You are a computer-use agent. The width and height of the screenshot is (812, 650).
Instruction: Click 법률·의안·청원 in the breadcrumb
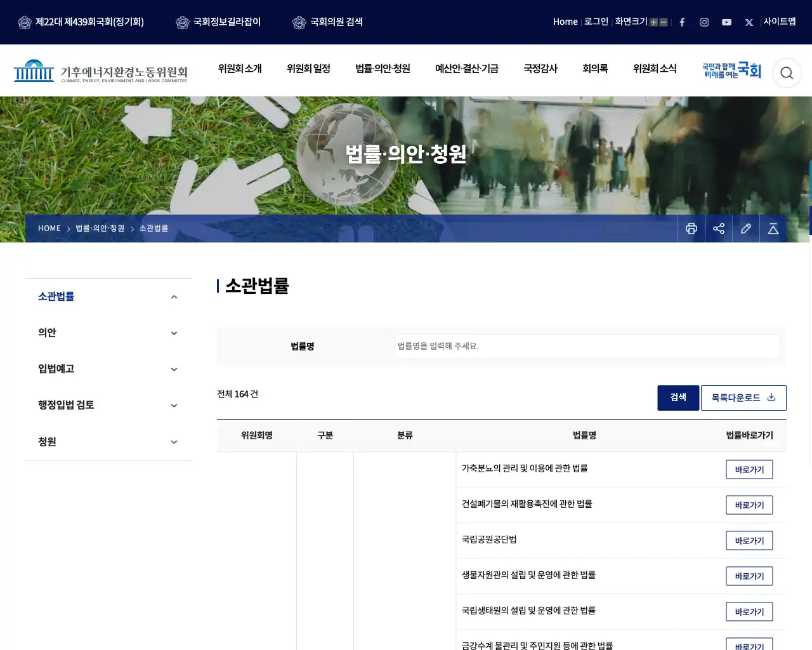100,229
